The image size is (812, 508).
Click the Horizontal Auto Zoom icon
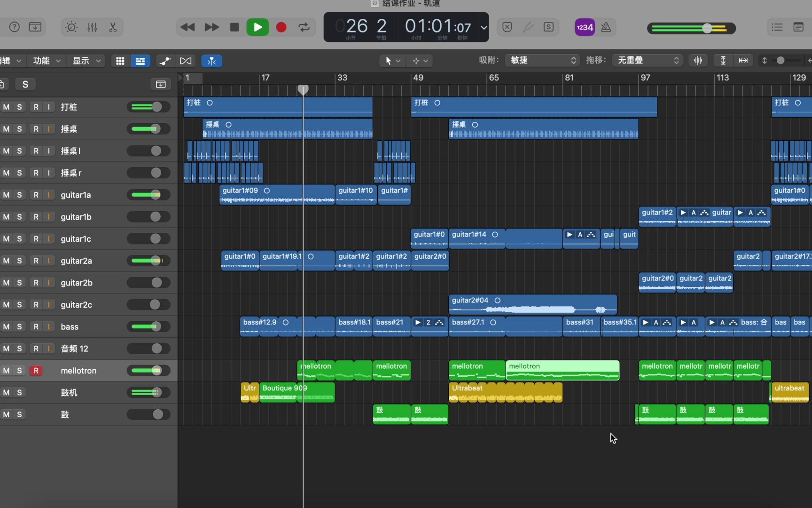pos(743,60)
